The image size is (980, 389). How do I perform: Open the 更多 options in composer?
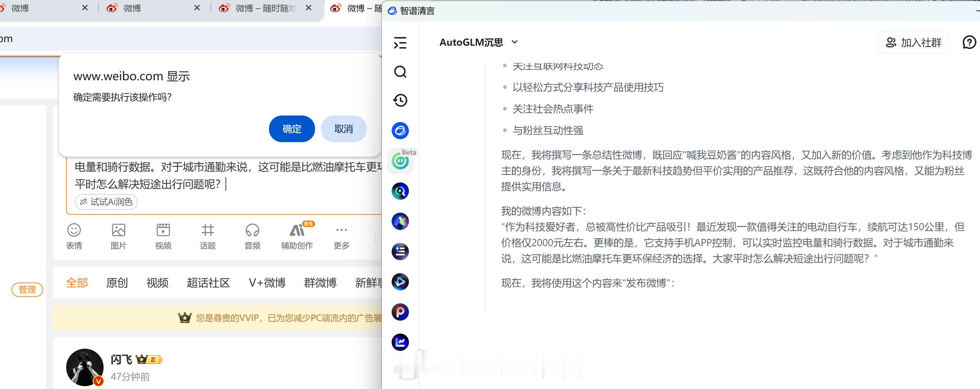pyautogui.click(x=342, y=236)
